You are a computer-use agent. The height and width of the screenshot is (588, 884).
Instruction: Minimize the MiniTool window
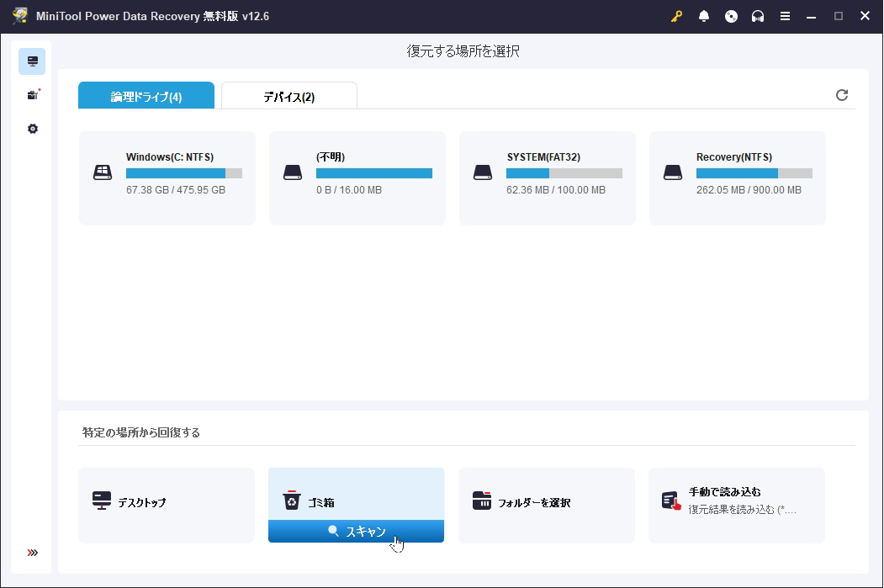point(812,16)
